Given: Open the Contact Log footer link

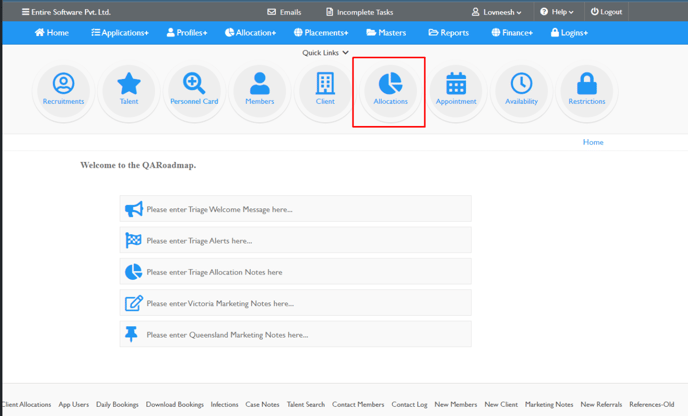Looking at the screenshot, I should point(409,404).
